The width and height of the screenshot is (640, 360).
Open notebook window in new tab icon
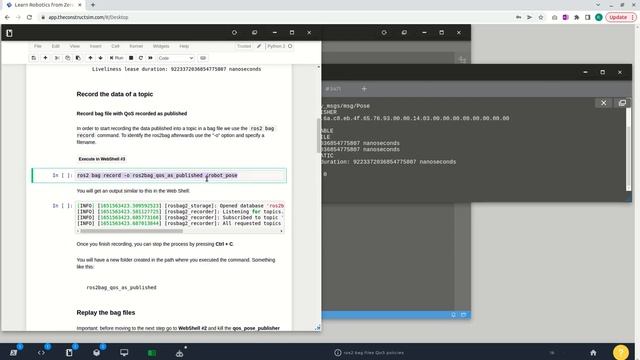254,33
